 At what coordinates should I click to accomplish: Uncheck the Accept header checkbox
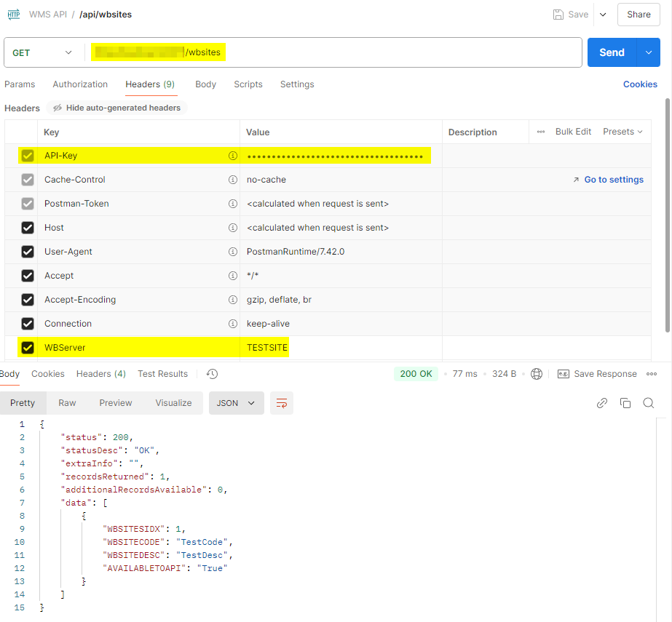[x=28, y=276]
